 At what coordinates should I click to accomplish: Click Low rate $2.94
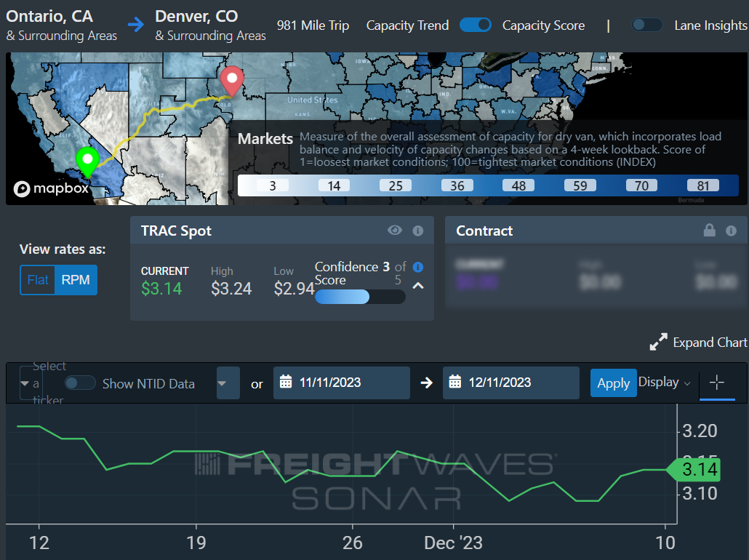[x=294, y=289]
